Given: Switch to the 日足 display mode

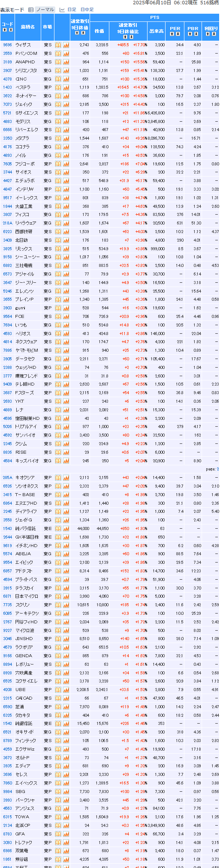Looking at the screenshot, I should 72,9.
